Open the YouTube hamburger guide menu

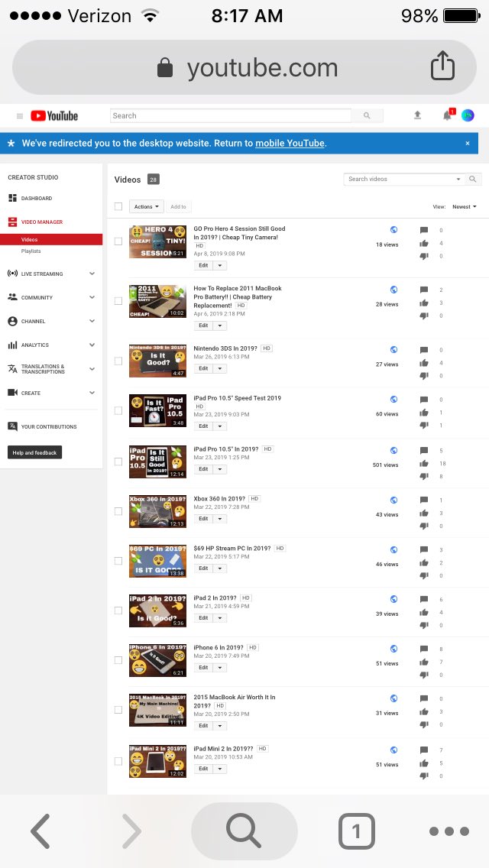(20, 115)
